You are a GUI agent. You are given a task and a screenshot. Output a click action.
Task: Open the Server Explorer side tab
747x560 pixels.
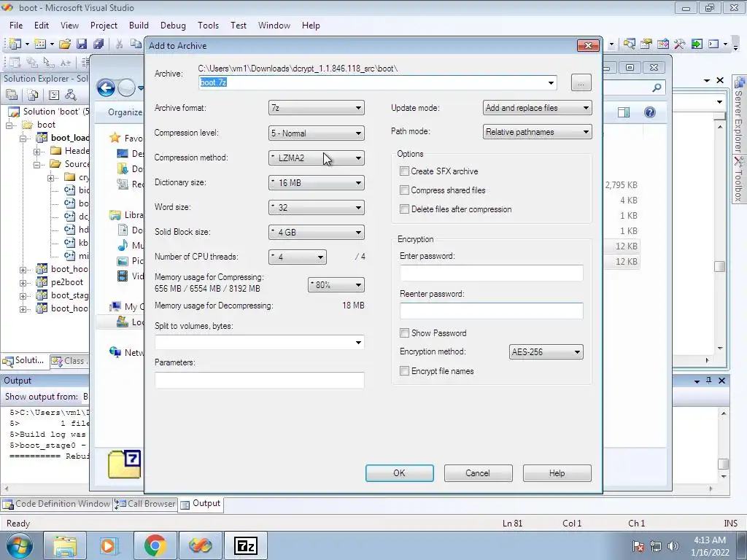(739, 116)
